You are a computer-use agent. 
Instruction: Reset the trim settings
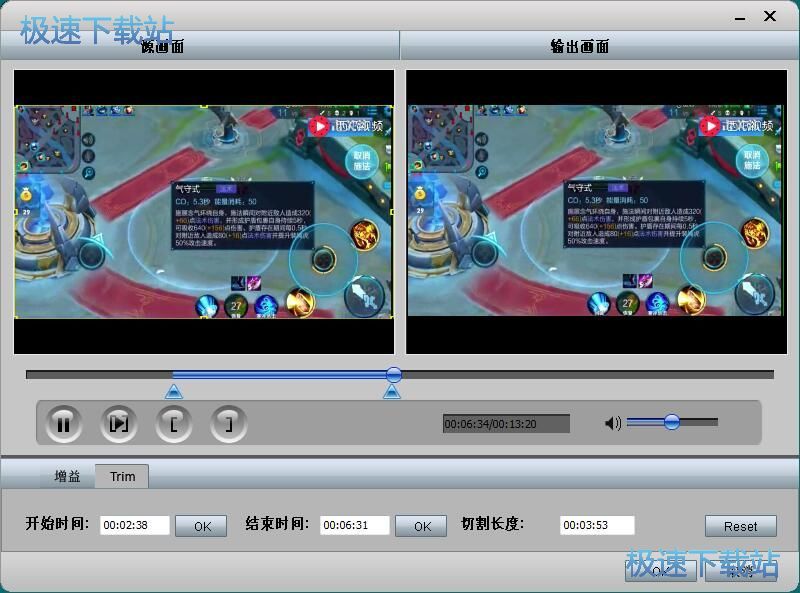(x=741, y=526)
